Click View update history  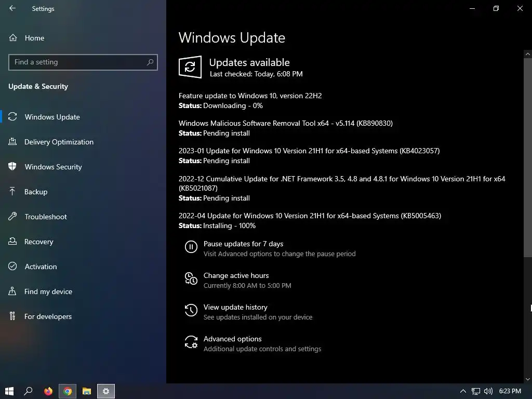[x=235, y=307]
